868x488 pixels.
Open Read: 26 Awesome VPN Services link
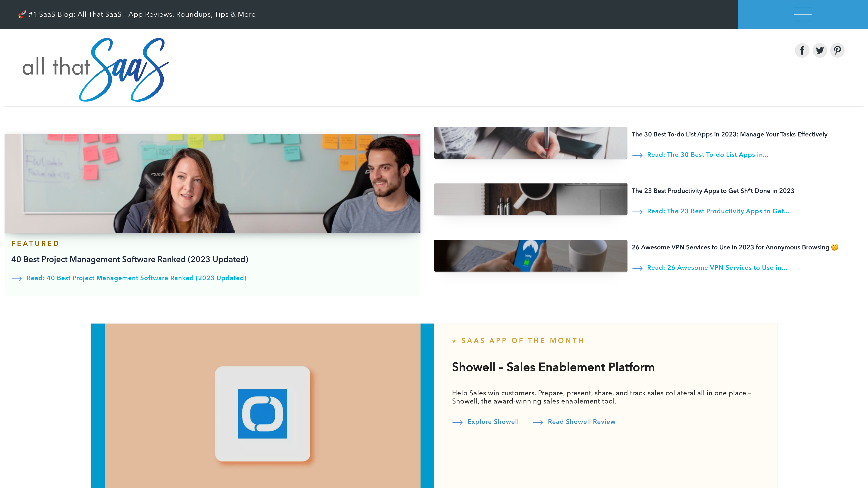click(x=717, y=268)
